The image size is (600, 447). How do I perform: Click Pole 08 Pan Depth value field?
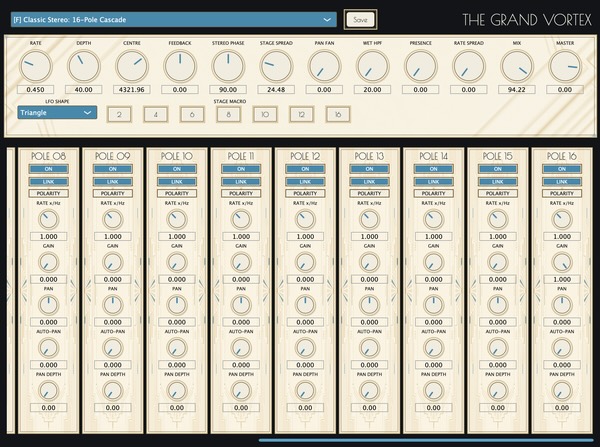click(x=49, y=408)
